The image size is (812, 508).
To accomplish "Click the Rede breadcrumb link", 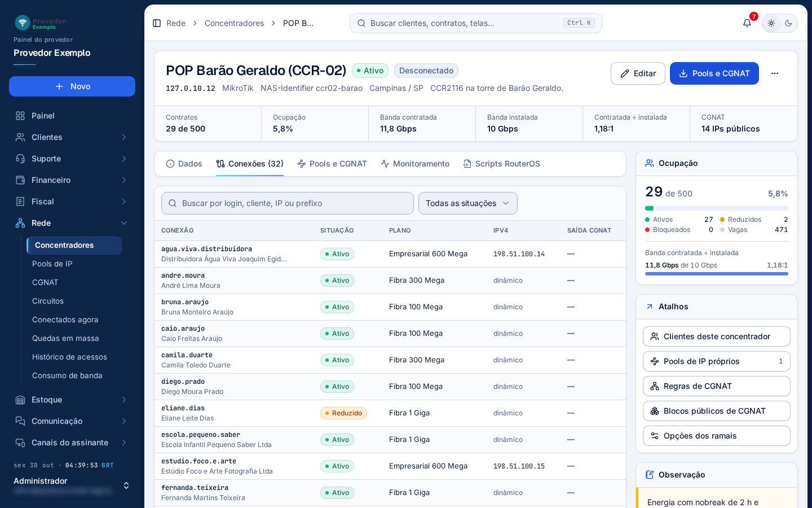I will pos(176,23).
